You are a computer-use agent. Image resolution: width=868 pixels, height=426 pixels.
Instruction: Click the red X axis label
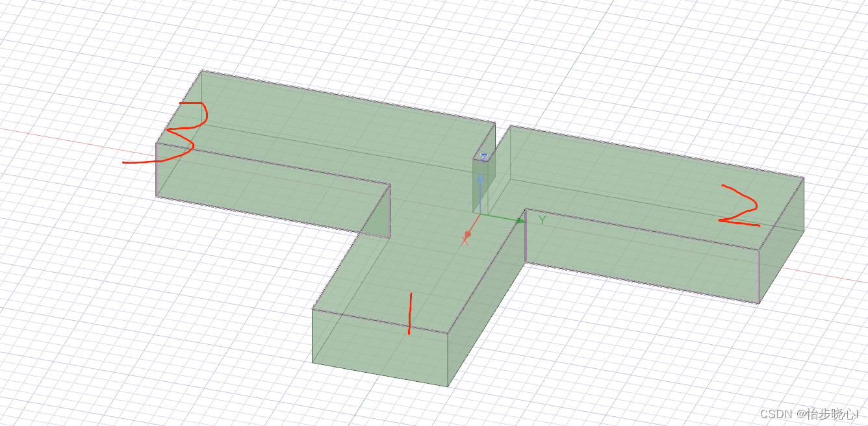click(465, 241)
